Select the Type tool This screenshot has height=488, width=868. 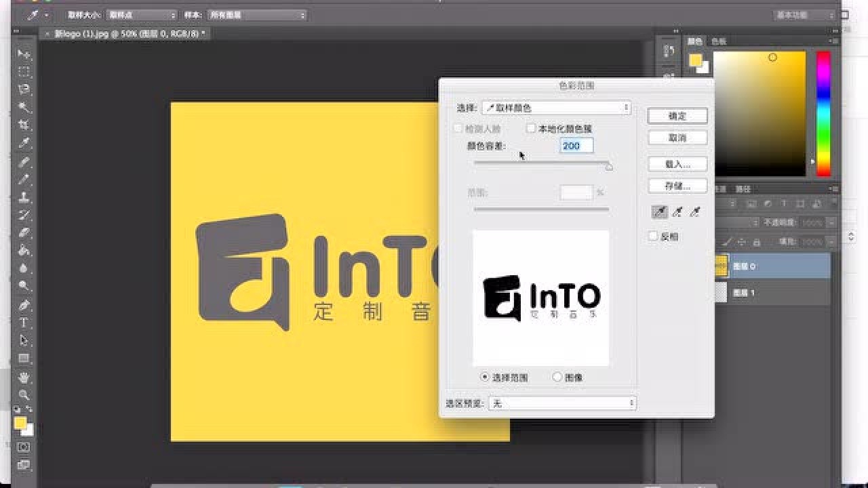(x=24, y=323)
